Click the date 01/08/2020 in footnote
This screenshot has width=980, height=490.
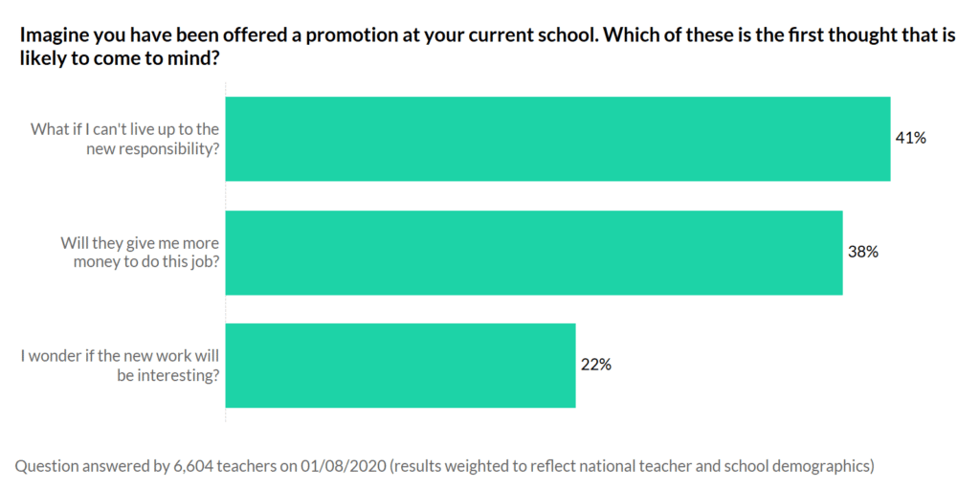point(332,467)
